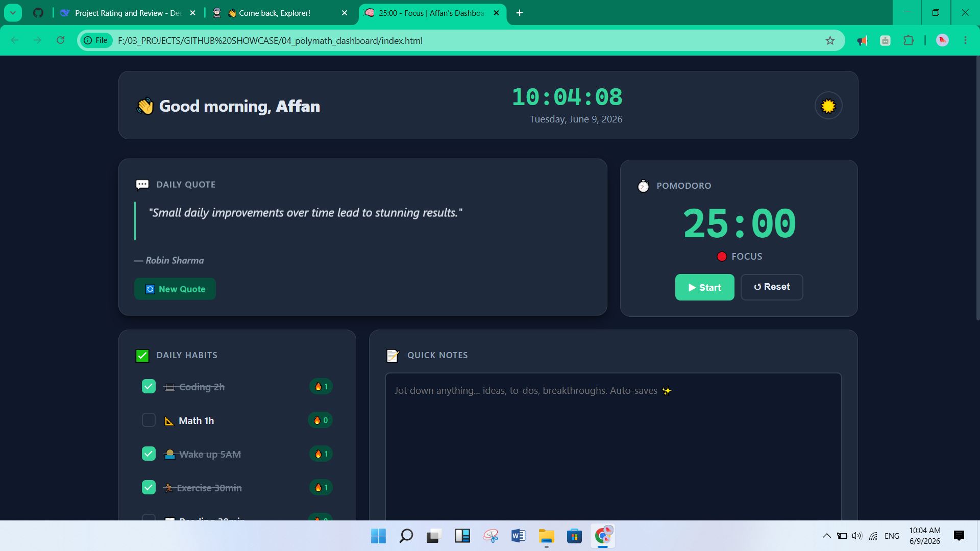Close the Project Rating and Review tab
Image resolution: width=980 pixels, height=551 pixels.
pos(192,13)
